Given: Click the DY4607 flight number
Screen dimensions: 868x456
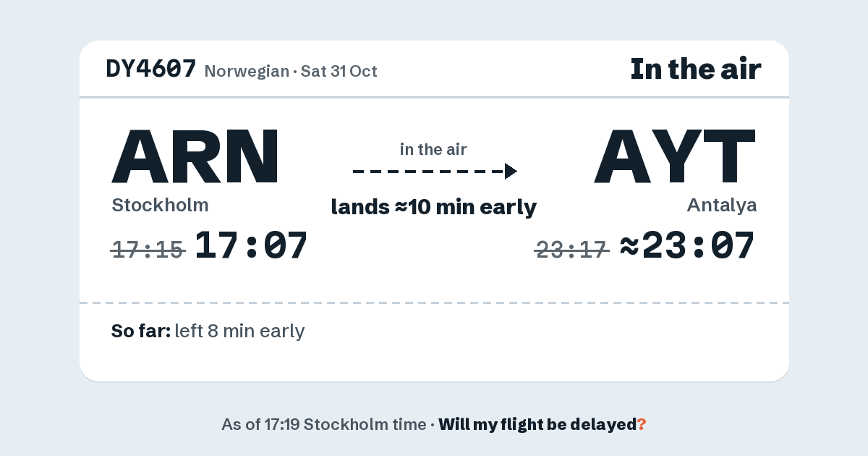Looking at the screenshot, I should pyautogui.click(x=151, y=69).
